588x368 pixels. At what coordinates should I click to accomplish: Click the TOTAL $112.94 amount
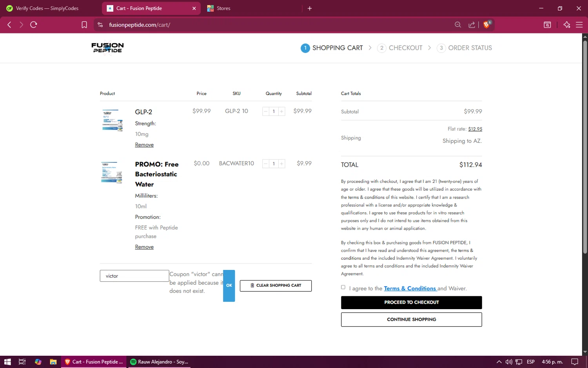pos(470,165)
